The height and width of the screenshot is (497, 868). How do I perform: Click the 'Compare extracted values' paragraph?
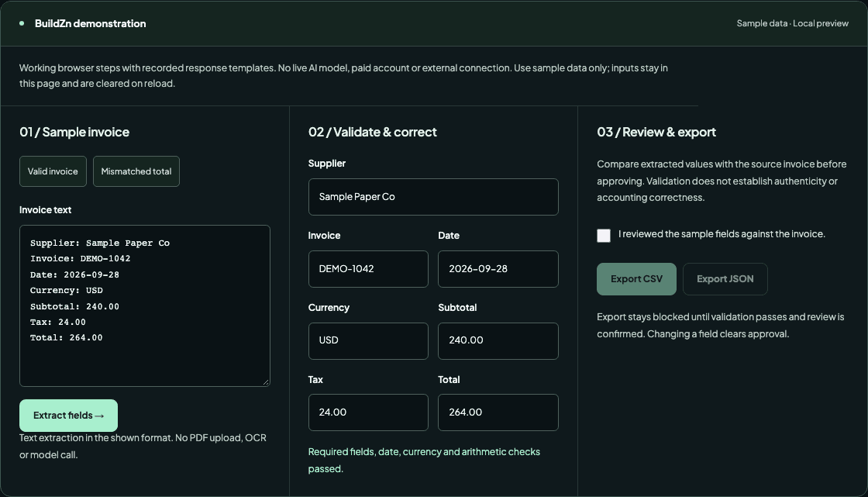point(722,181)
